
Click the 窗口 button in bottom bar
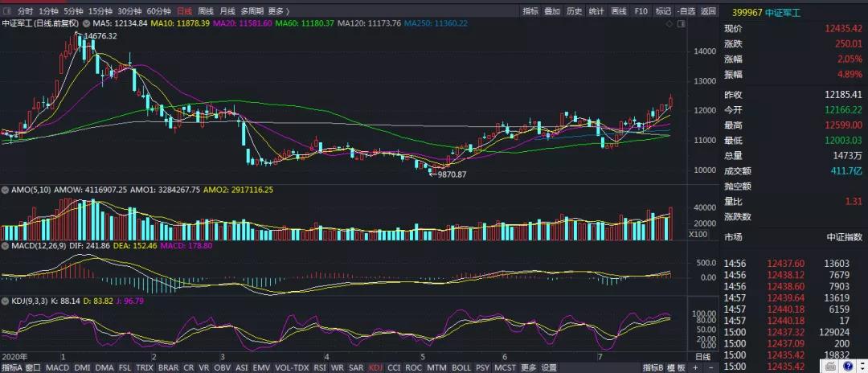pyautogui.click(x=33, y=367)
